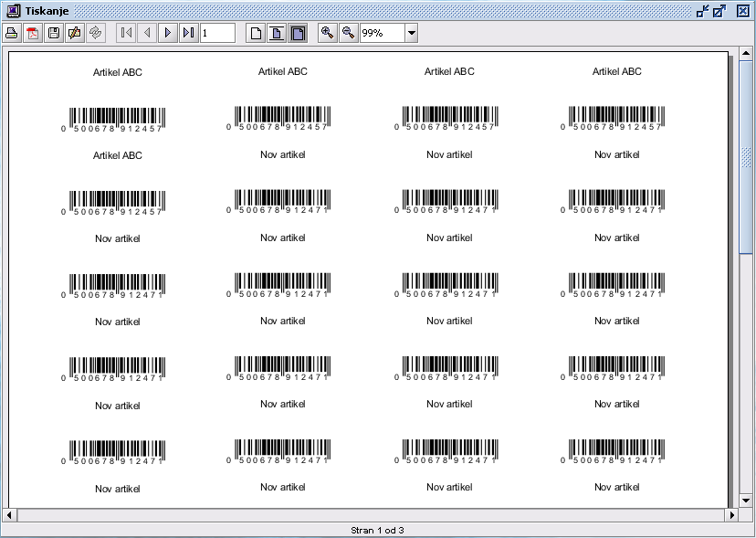Go to the next page

click(168, 33)
